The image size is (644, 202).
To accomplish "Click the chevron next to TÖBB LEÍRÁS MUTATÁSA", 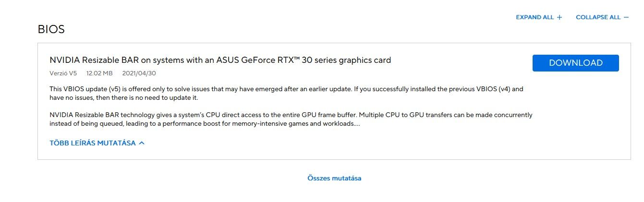I will [142, 143].
